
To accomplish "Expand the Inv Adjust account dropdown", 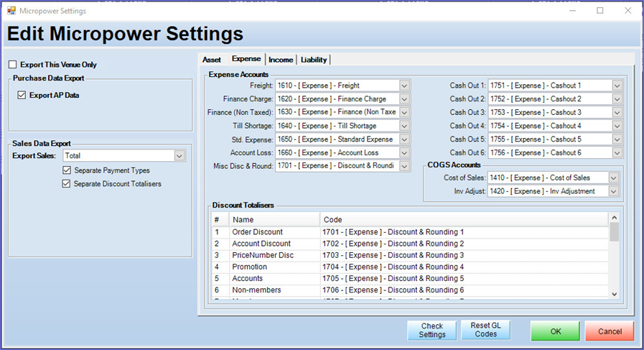I will coord(614,191).
